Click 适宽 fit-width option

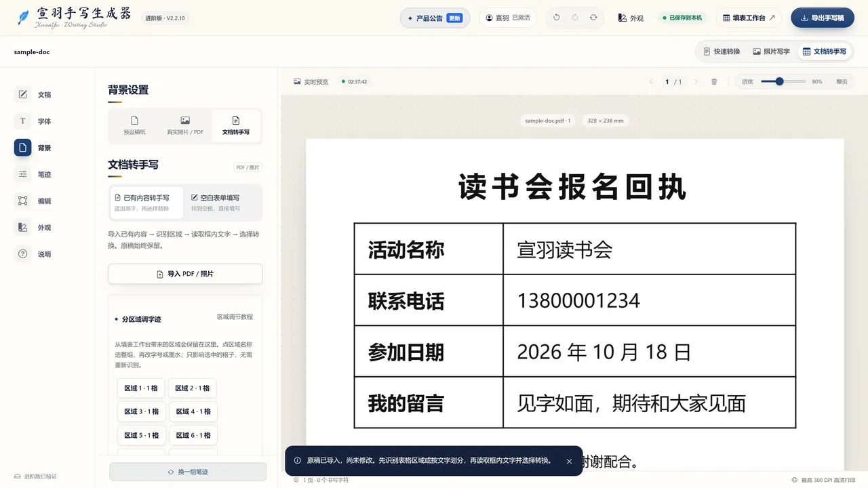[747, 81]
